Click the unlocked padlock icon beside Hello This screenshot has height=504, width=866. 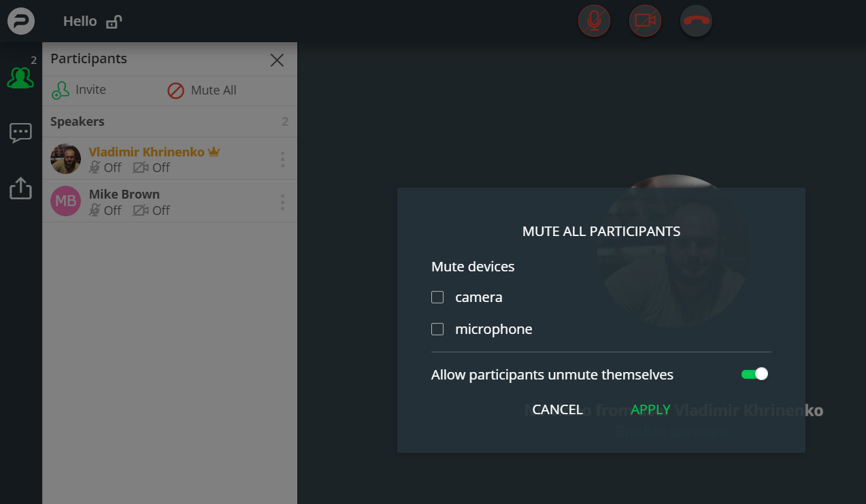114,22
